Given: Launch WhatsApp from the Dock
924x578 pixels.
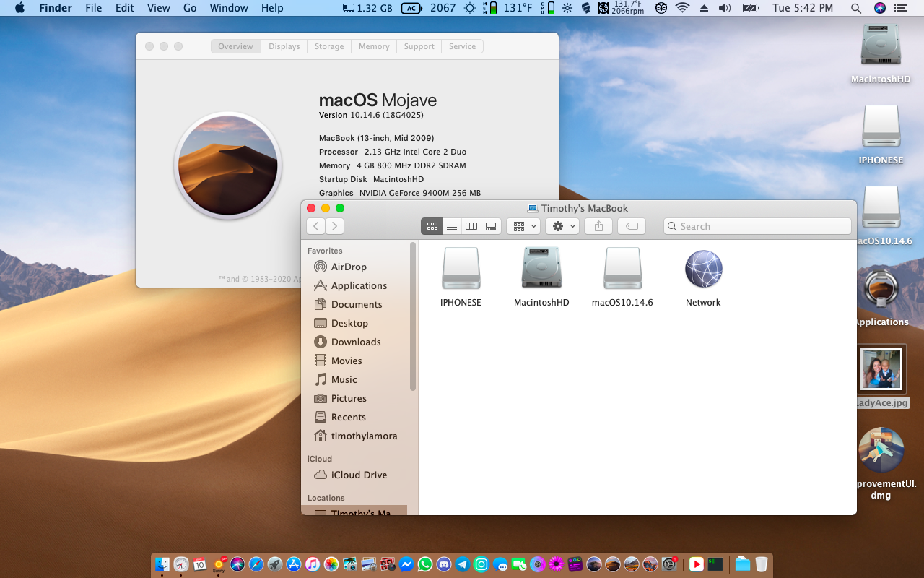Looking at the screenshot, I should pos(424,564).
